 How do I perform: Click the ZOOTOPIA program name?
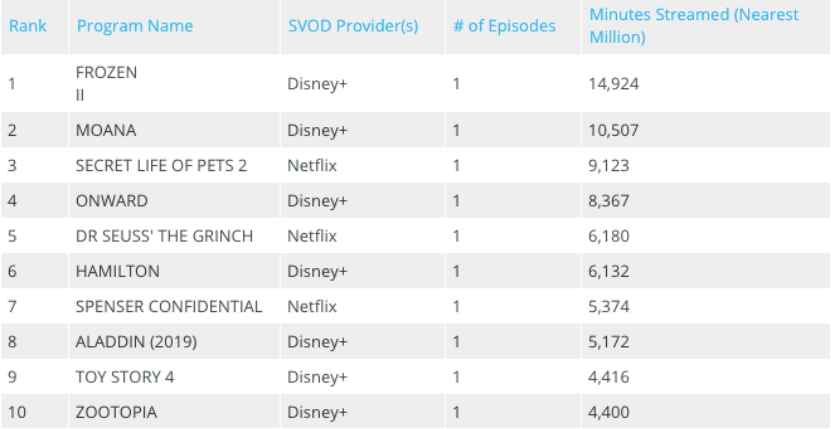point(116,412)
